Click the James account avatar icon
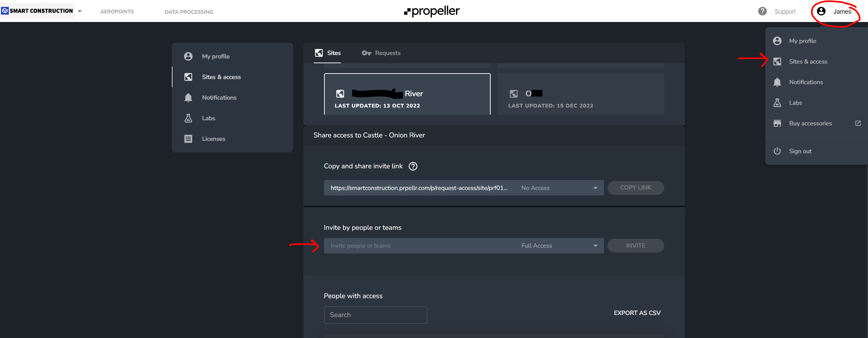 pos(821,11)
